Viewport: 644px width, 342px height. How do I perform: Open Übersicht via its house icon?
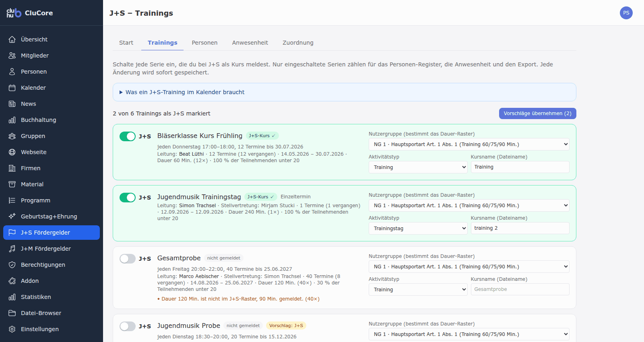[x=12, y=39]
